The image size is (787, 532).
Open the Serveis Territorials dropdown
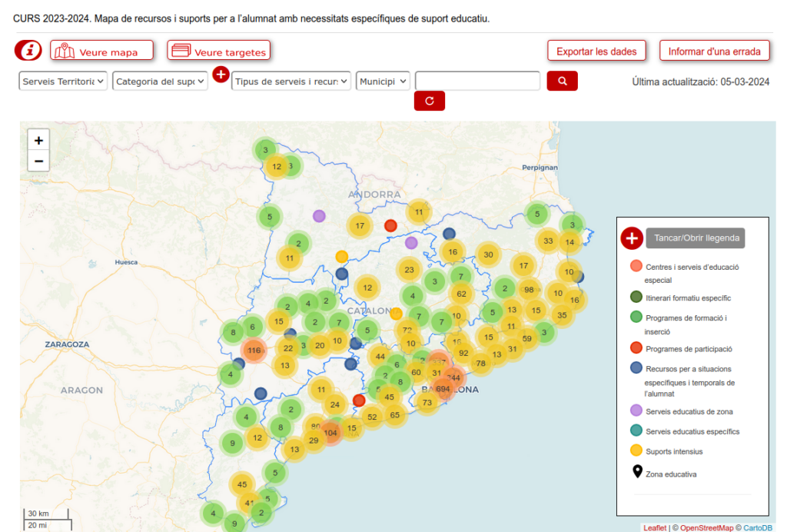click(63, 81)
